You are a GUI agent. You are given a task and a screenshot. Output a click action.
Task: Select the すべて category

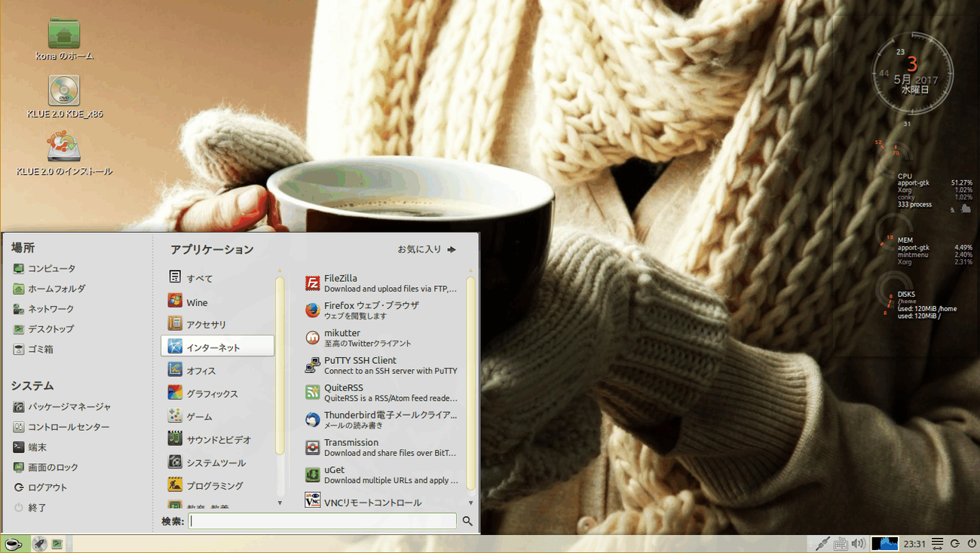click(x=218, y=278)
